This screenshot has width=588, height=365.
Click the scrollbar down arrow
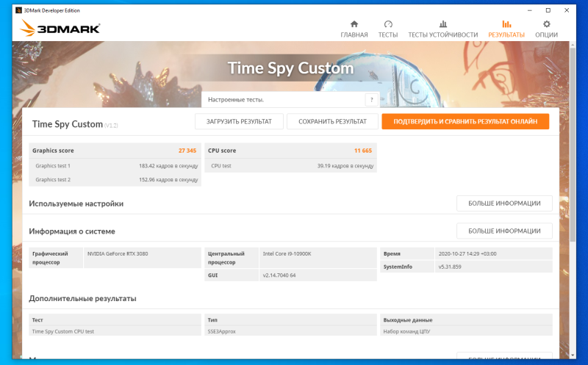pos(573,355)
